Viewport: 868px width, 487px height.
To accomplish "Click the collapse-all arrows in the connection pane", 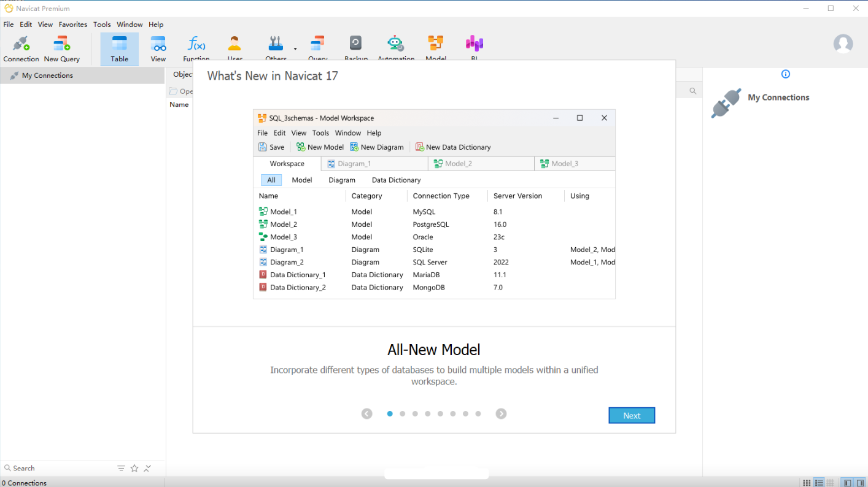I will 147,468.
